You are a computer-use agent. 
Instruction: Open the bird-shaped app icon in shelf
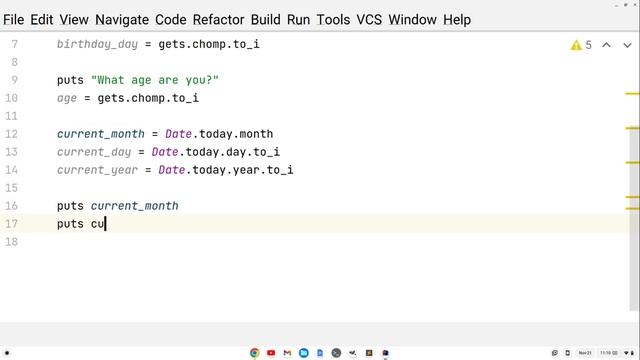pyautogui.click(x=353, y=353)
